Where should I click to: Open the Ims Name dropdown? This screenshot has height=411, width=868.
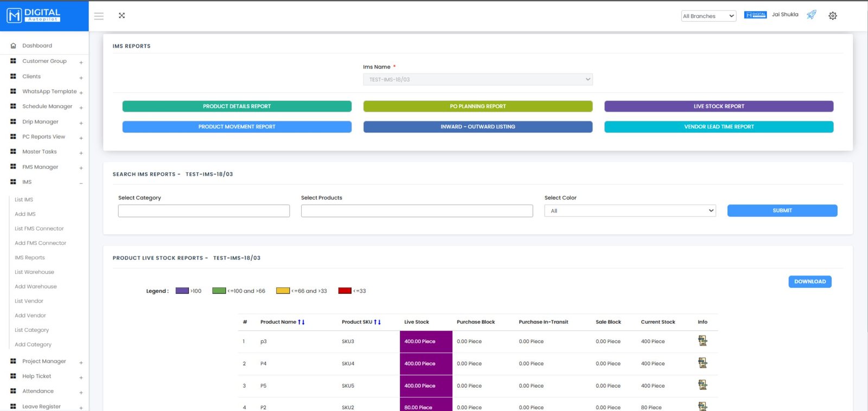pyautogui.click(x=477, y=80)
